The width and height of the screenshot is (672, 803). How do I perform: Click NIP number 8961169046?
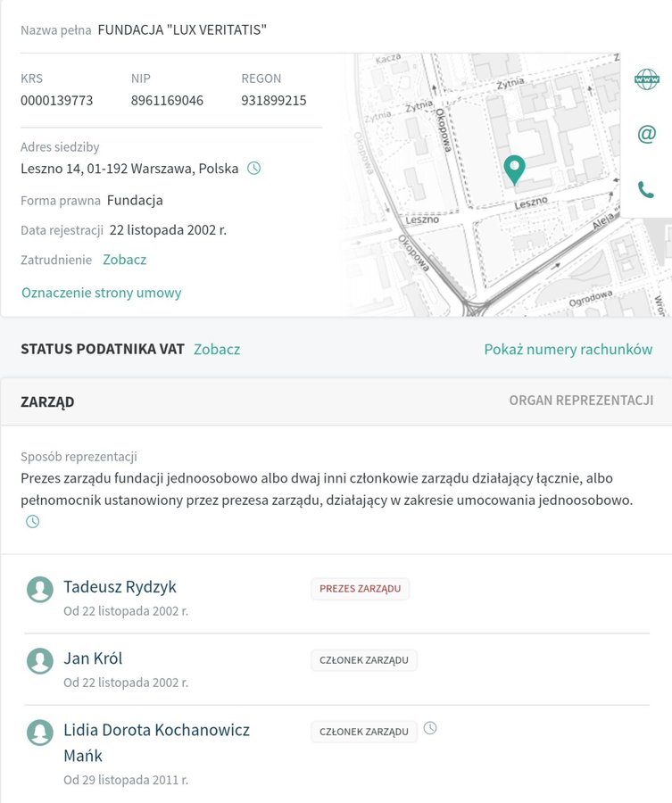point(167,100)
